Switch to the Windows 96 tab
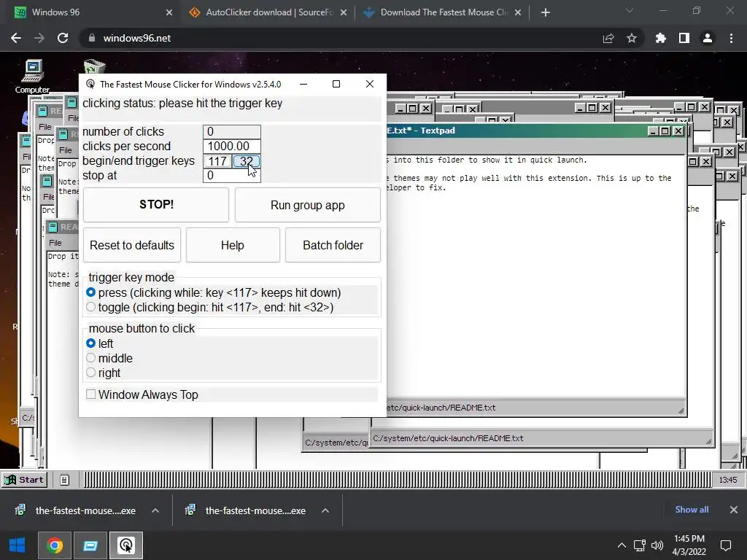Viewport: 747px width, 560px height. (90, 12)
